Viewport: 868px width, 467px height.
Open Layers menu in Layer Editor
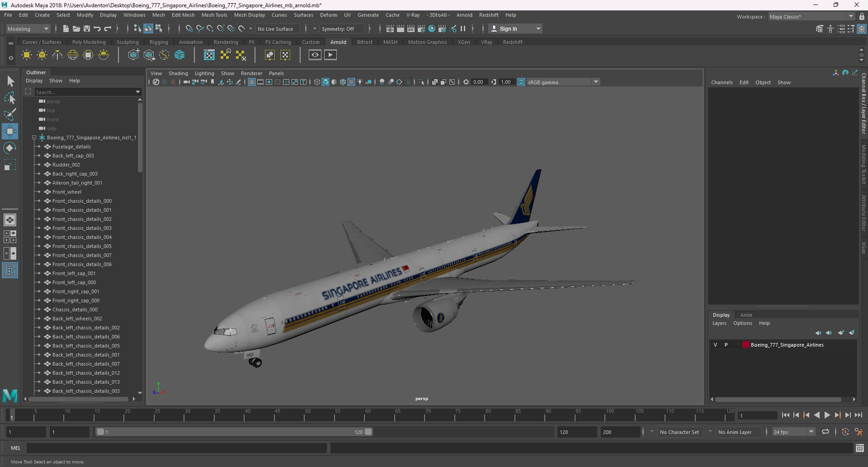click(x=719, y=323)
